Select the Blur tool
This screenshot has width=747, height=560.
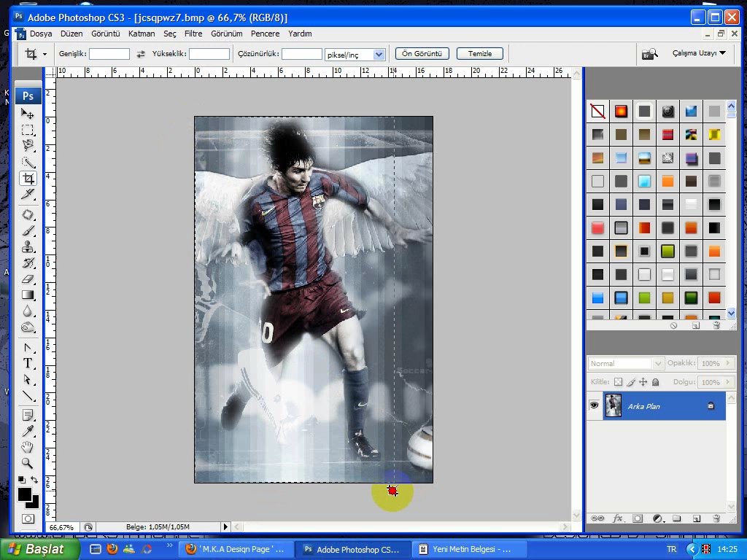tap(28, 311)
